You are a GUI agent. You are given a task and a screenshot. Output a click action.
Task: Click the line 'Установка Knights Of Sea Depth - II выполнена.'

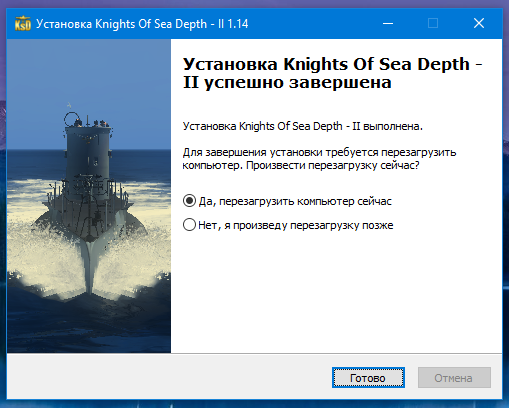coord(303,126)
